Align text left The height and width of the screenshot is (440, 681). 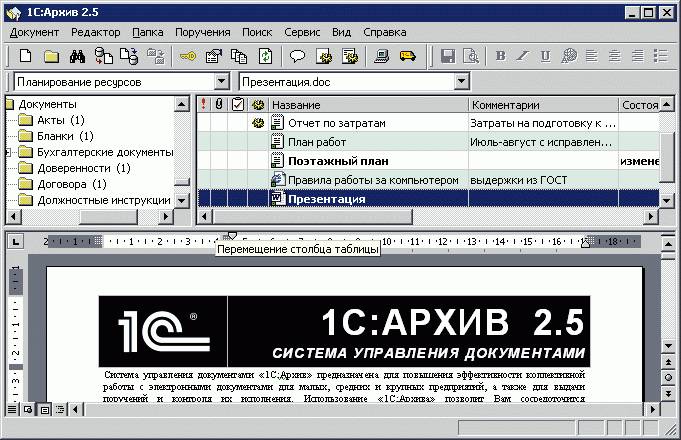pyautogui.click(x=592, y=56)
